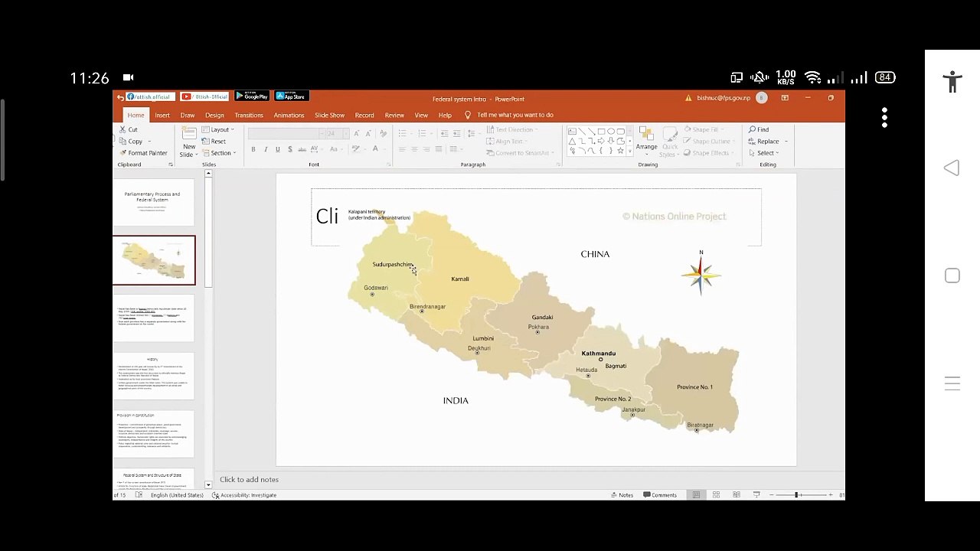Viewport: 980px width, 551px height.
Task: Click the undo arrow in title bar
Action: (120, 98)
